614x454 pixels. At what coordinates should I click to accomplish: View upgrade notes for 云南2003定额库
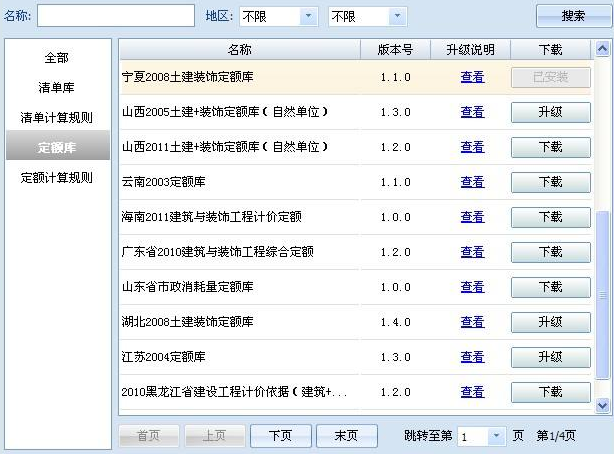click(473, 182)
